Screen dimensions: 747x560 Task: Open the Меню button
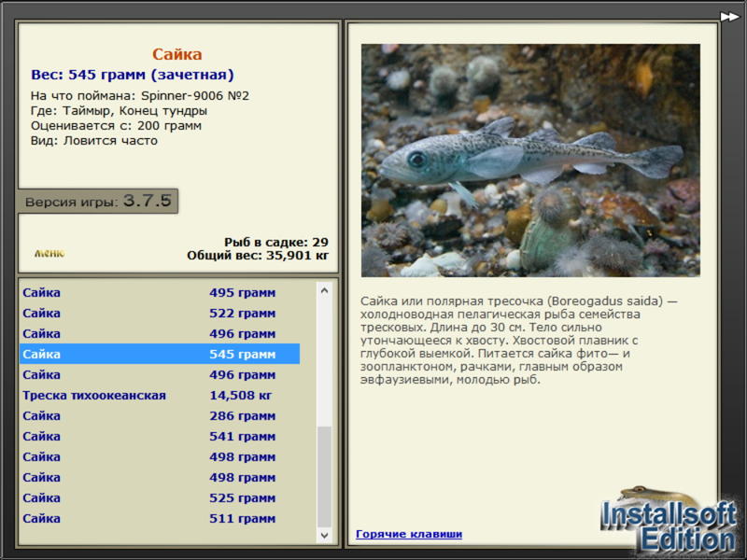pos(49,253)
